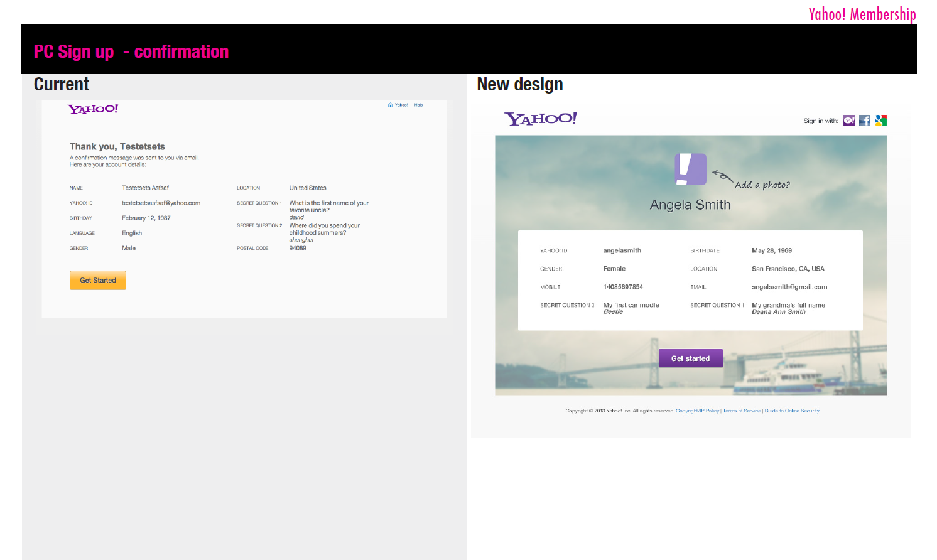Select the birthday February 12, 1987

click(146, 218)
